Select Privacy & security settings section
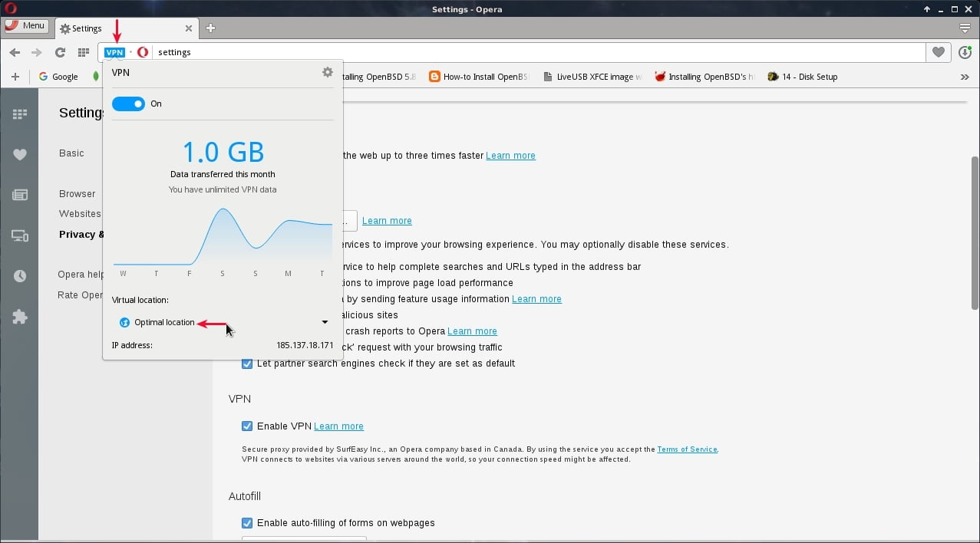The width and height of the screenshot is (980, 543). [x=81, y=235]
